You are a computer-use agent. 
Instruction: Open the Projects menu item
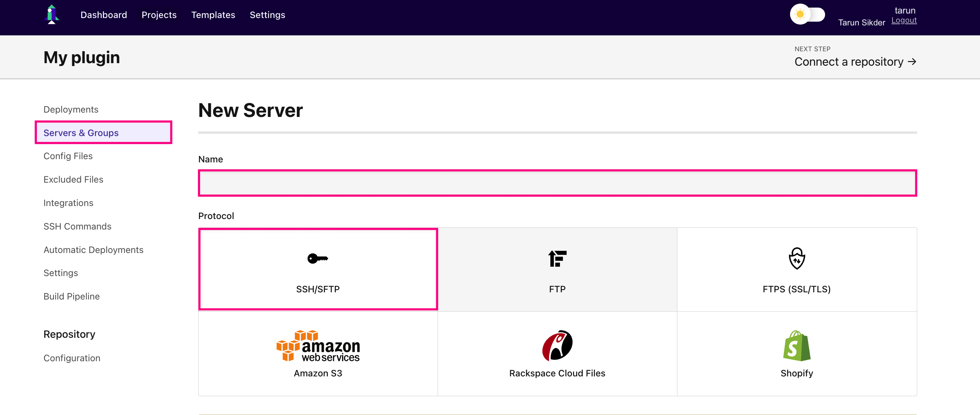pos(159,15)
